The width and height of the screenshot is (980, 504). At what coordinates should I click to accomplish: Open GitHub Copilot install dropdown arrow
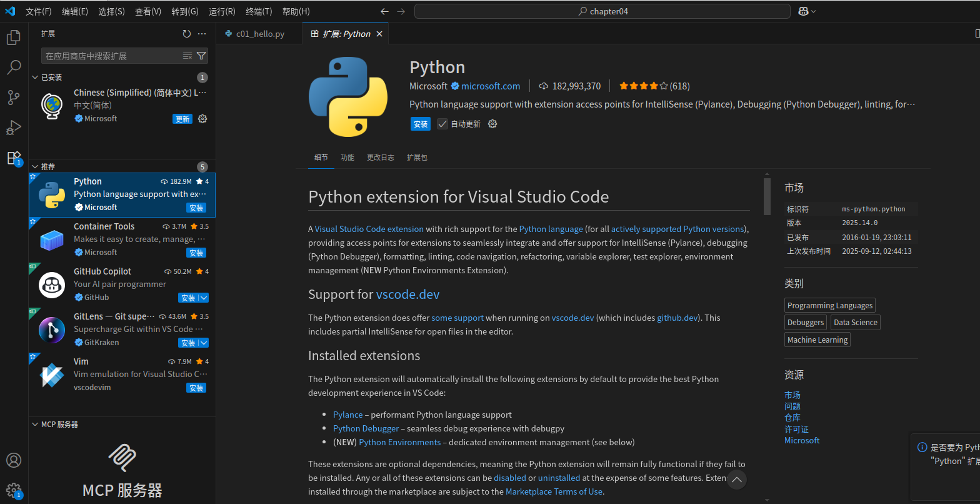[x=204, y=298]
